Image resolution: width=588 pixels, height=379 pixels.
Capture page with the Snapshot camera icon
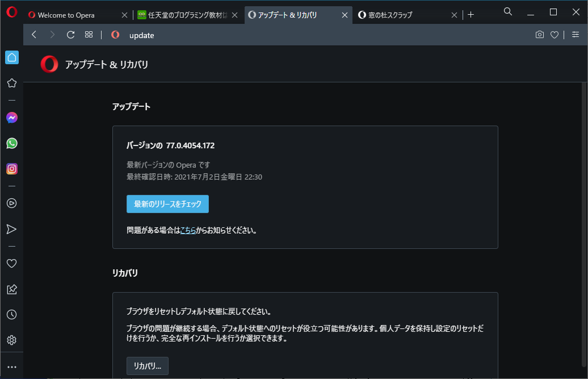click(x=540, y=35)
